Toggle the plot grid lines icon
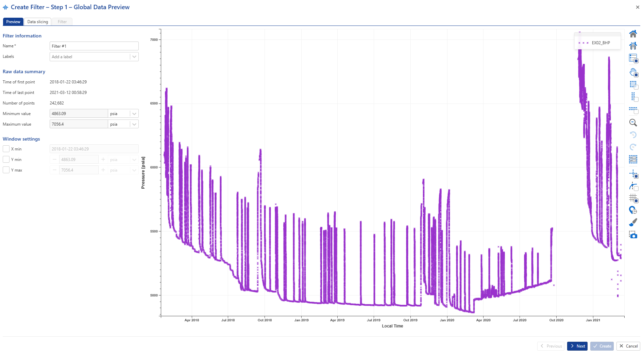Screen dimensions: 644x354 tap(633, 198)
